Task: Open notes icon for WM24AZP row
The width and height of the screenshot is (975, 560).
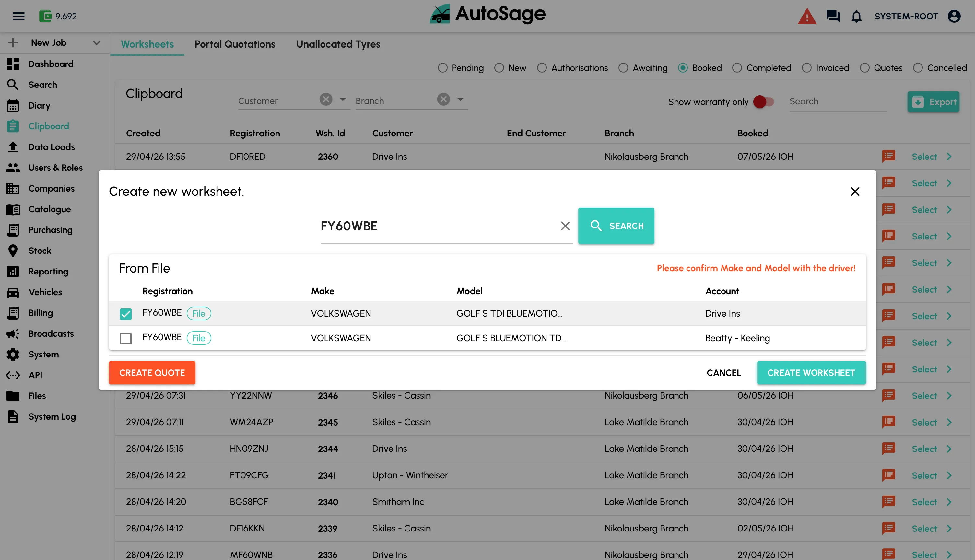Action: (x=888, y=422)
